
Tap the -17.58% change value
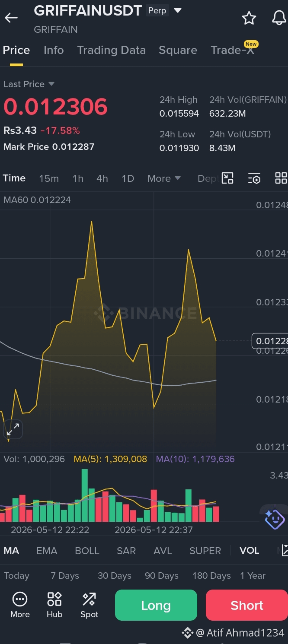tap(60, 130)
